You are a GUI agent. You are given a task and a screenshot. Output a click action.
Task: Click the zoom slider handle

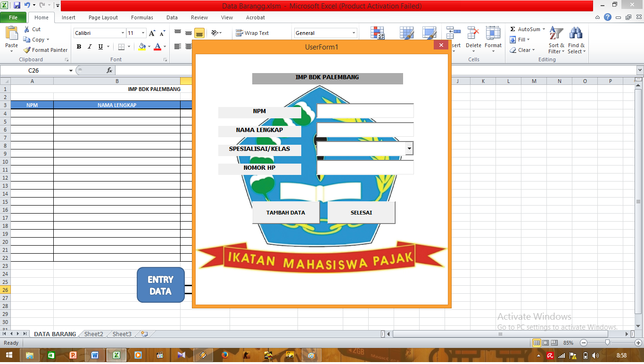coord(607,343)
